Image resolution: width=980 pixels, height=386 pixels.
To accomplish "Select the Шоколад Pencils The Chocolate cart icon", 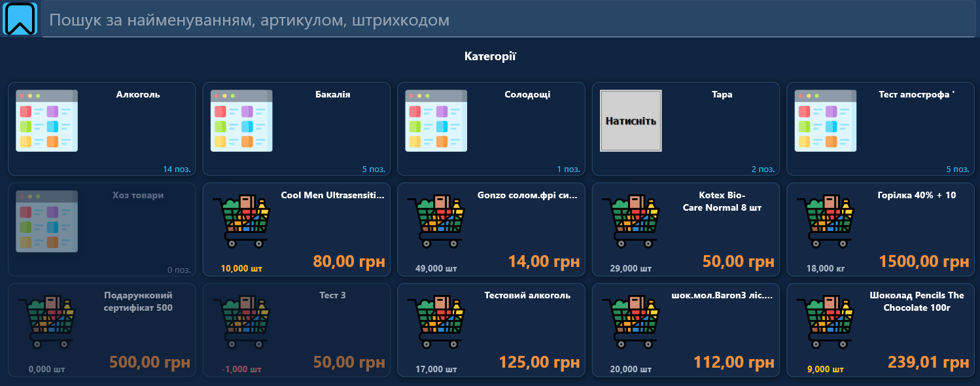I will pos(826,323).
